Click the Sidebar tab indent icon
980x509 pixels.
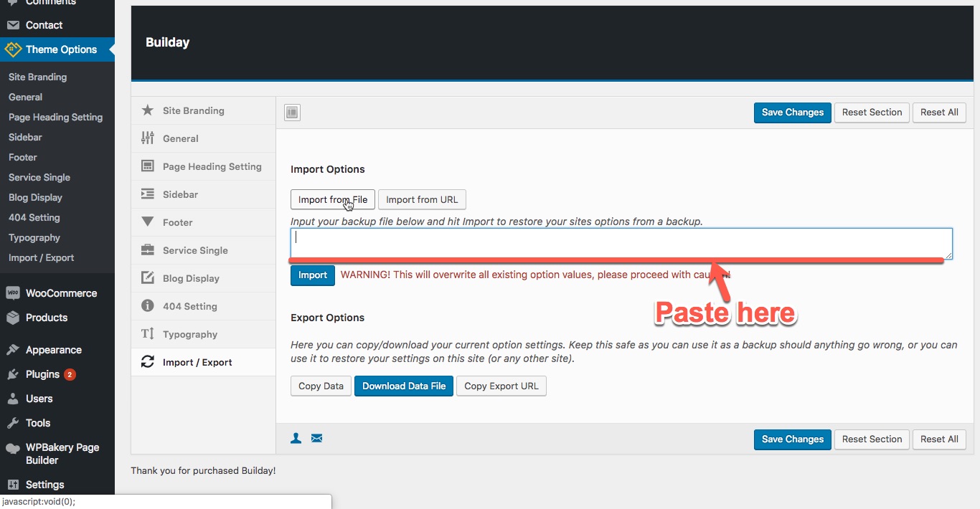click(148, 194)
